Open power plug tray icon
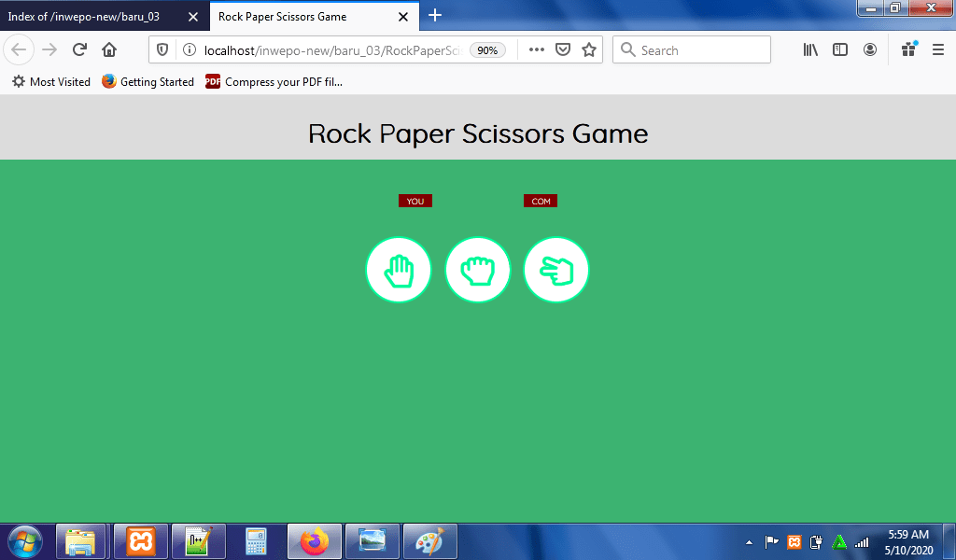 click(x=816, y=541)
